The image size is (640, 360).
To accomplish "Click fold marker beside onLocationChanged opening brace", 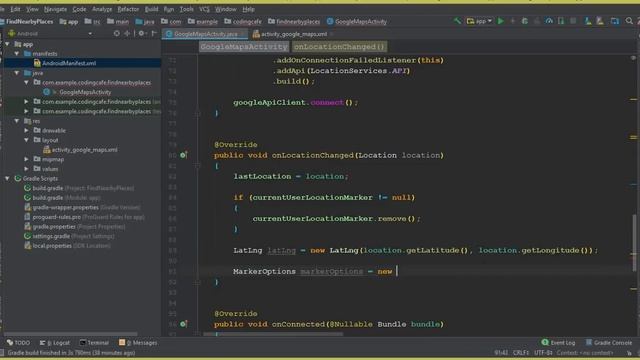I will (x=197, y=166).
